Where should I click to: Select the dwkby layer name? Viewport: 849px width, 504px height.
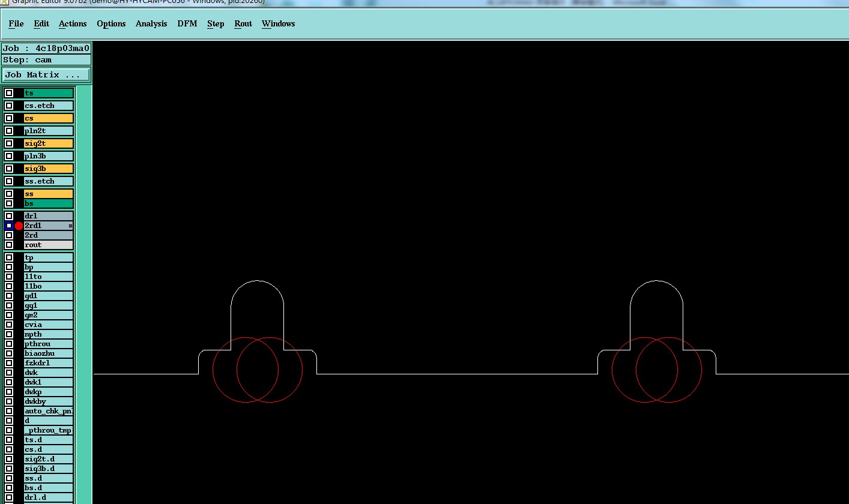(x=48, y=401)
